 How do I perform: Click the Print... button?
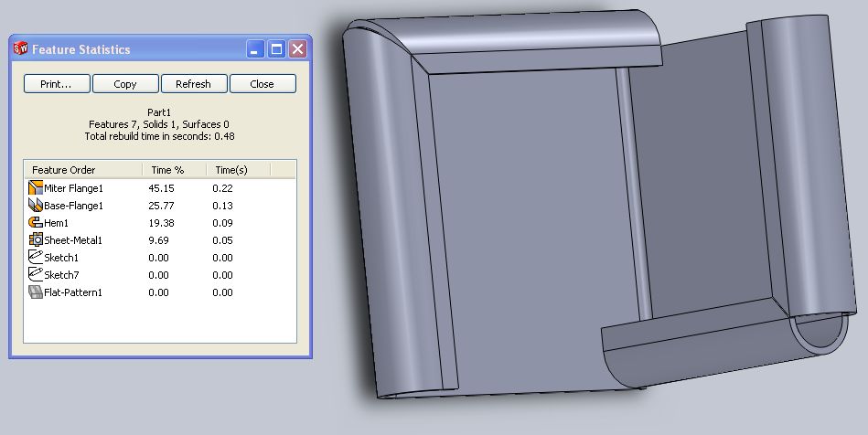57,84
